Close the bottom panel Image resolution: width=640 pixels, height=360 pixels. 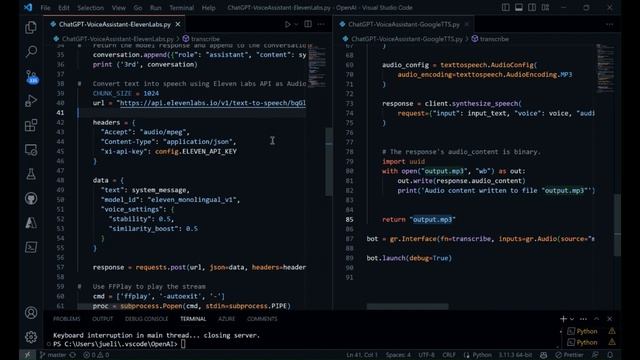click(x=609, y=319)
